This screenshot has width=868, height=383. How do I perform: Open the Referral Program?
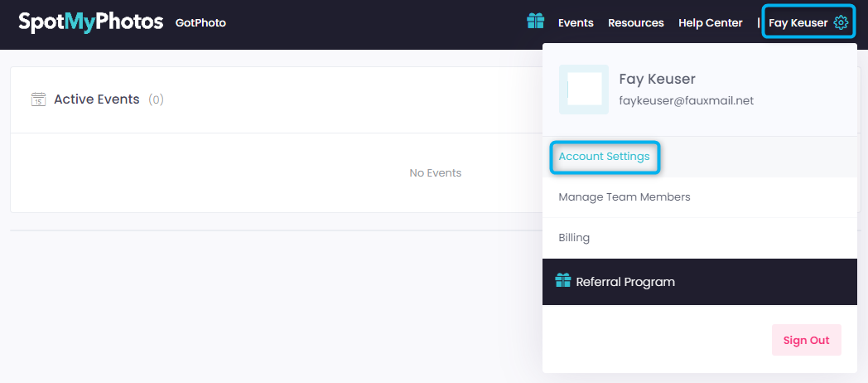pyautogui.click(x=700, y=282)
